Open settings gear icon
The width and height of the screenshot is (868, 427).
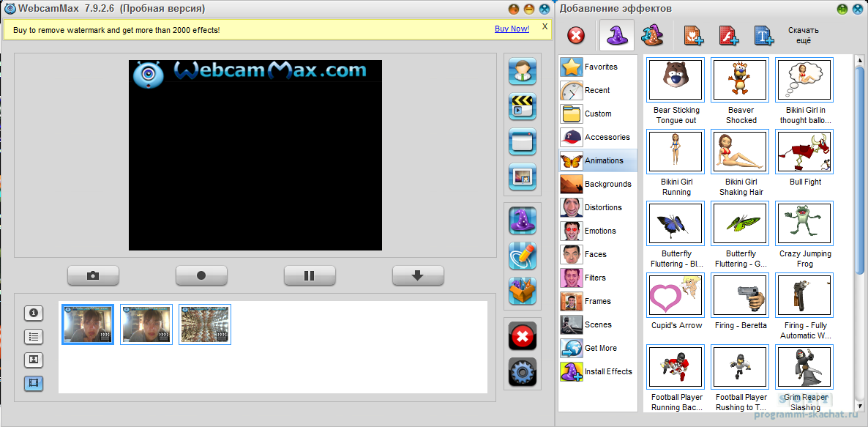pos(522,371)
